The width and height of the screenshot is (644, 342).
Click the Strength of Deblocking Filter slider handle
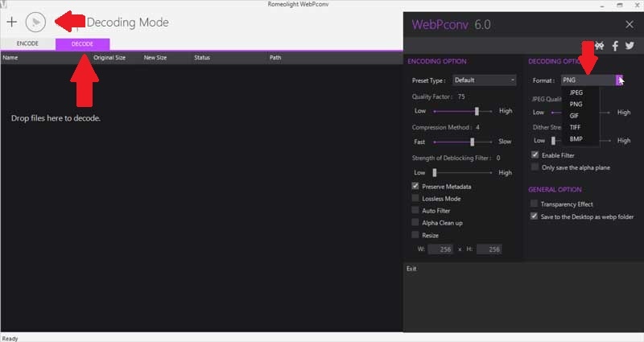click(435, 173)
